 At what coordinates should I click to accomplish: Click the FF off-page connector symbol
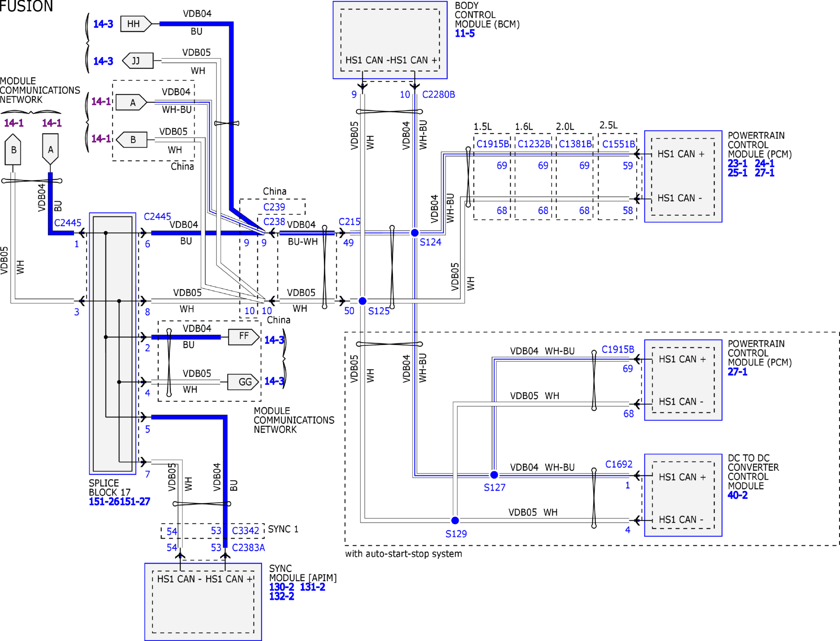coord(244,337)
